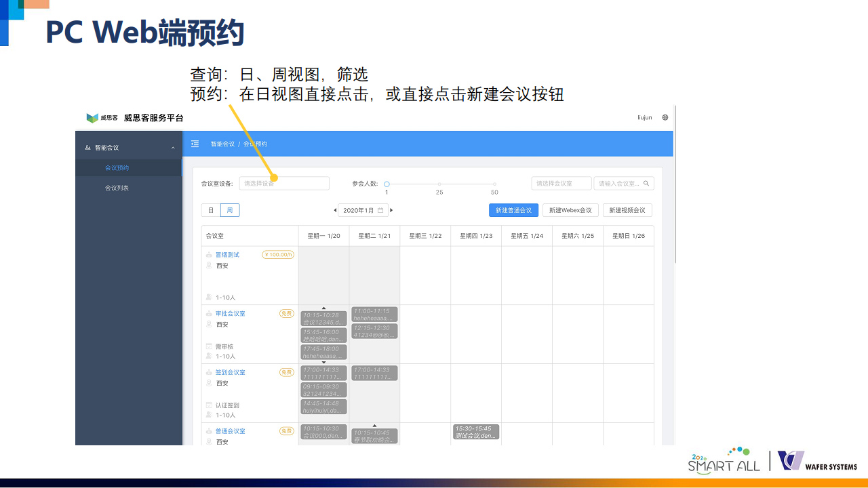Click the 智能会议 sidebar icon
868x488 pixels.
tap(87, 147)
